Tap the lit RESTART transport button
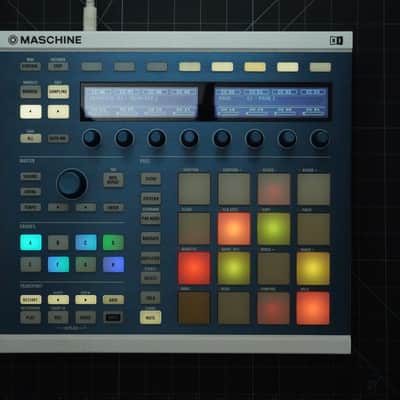 [x=31, y=300]
